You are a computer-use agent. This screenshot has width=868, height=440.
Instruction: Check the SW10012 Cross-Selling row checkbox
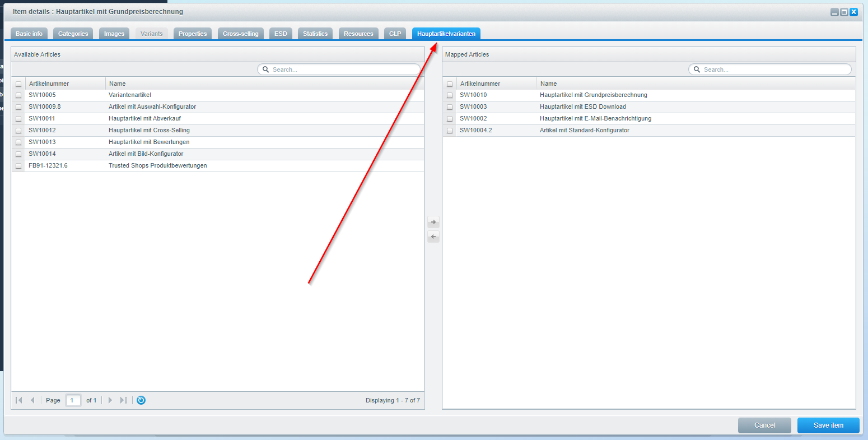pos(18,131)
